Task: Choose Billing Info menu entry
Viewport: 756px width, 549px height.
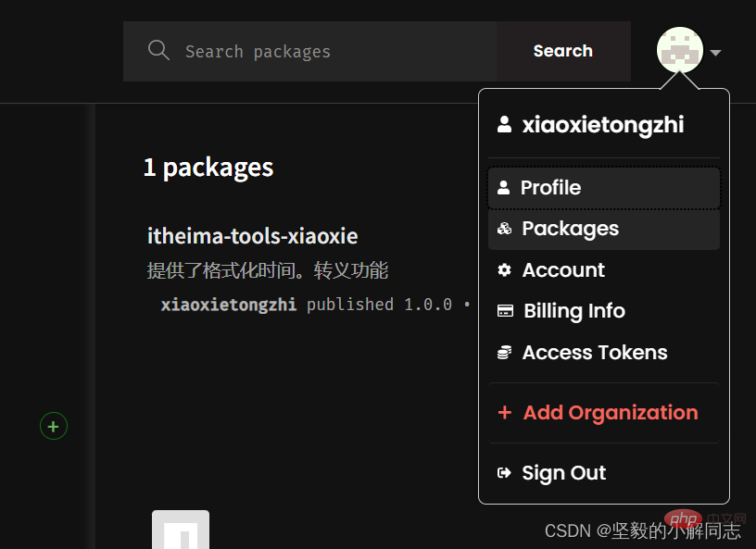Action: coord(573,311)
